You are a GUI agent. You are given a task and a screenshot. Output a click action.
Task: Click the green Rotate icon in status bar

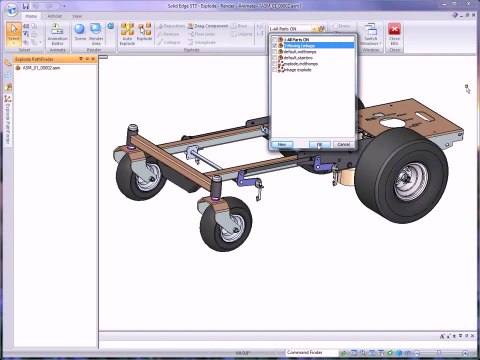(x=390, y=353)
